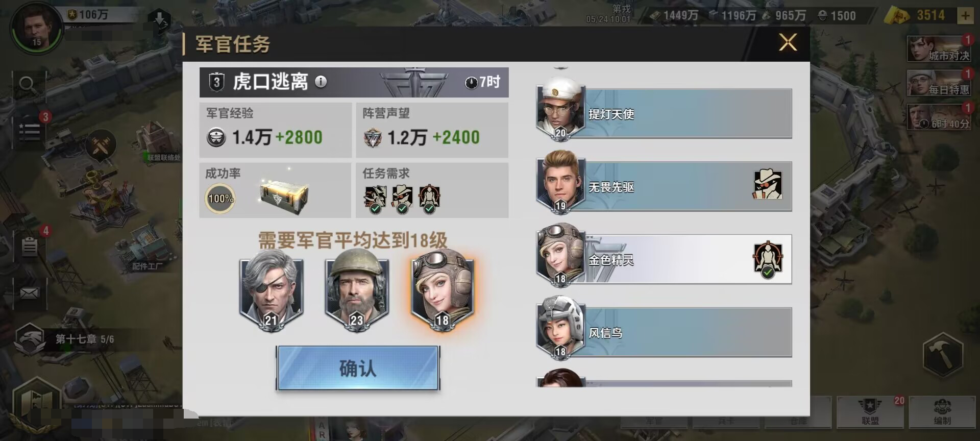
Task: Open the clipboard icon in left sidebar
Action: tap(30, 247)
